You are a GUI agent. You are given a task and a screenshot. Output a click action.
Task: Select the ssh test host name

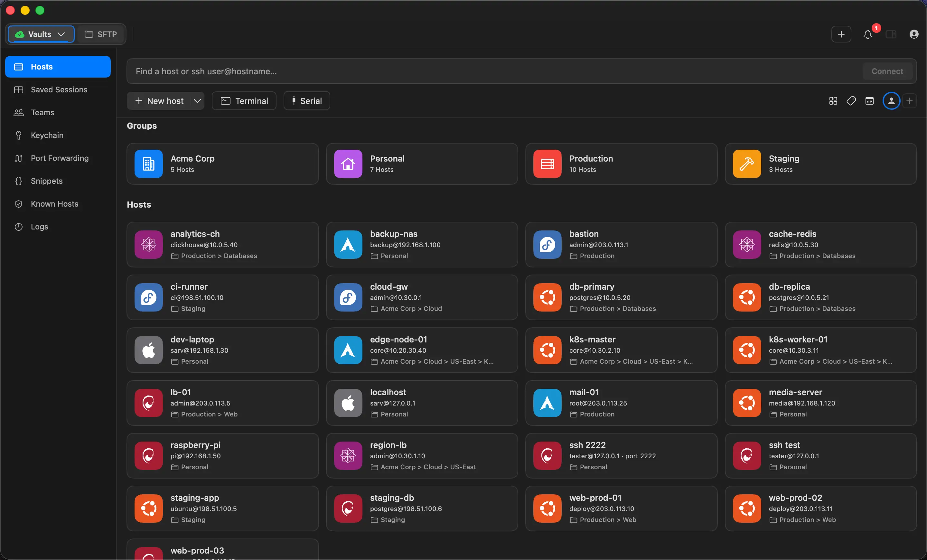pos(784,445)
